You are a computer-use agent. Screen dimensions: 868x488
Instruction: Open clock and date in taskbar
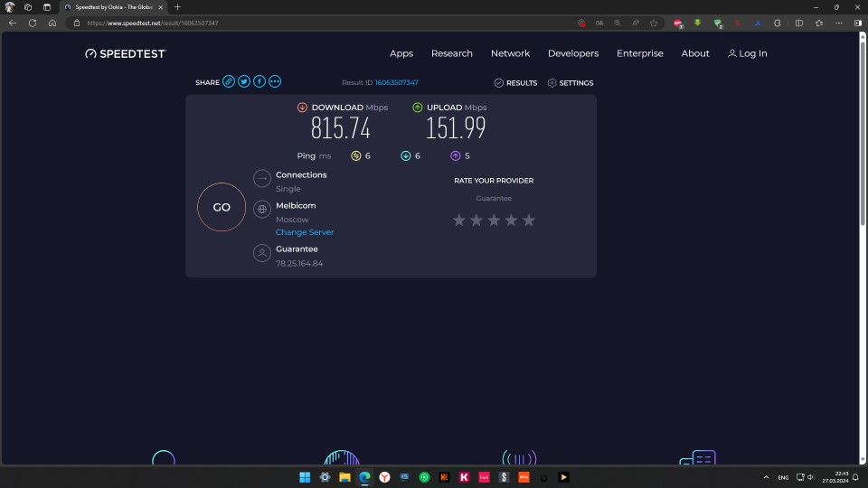point(835,477)
